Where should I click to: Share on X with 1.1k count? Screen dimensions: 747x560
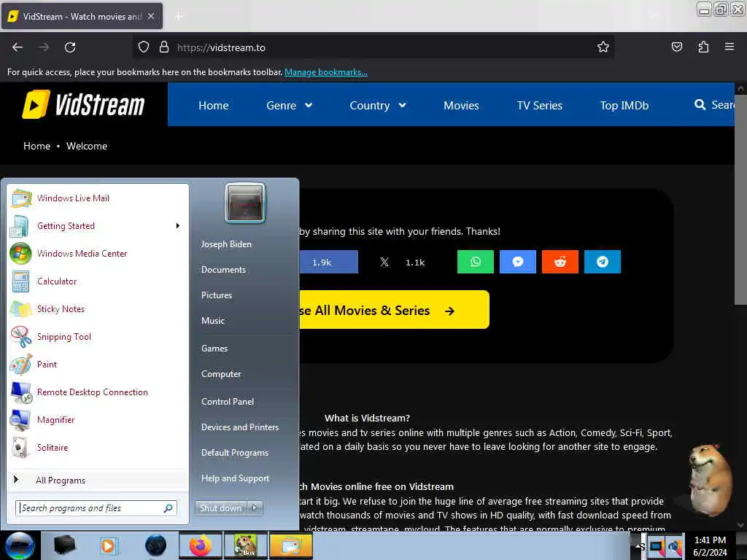(x=403, y=262)
